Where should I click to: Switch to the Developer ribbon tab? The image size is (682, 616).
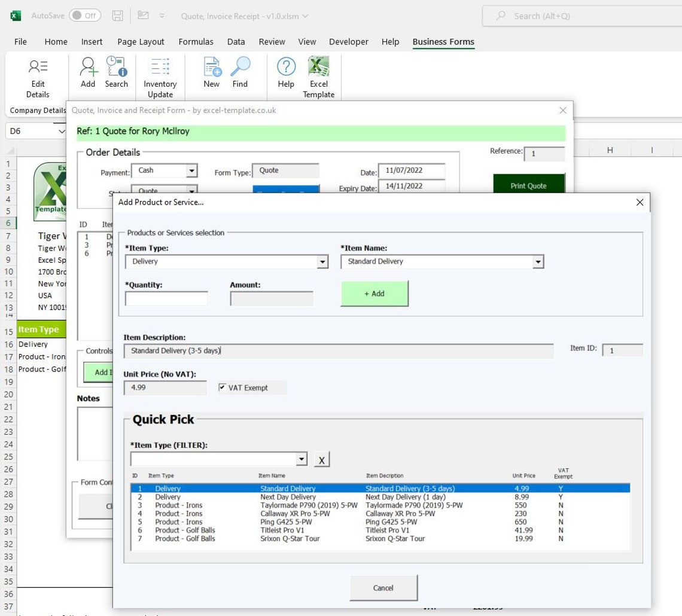[348, 41]
